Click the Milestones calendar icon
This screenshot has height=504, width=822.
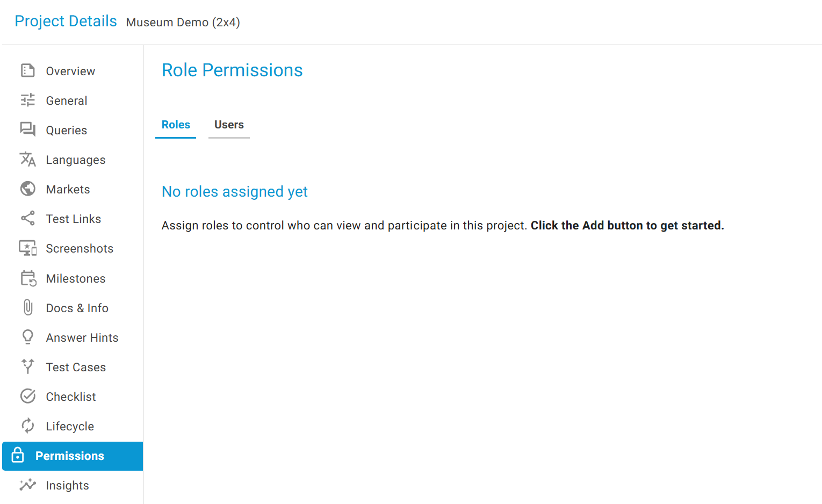28,278
